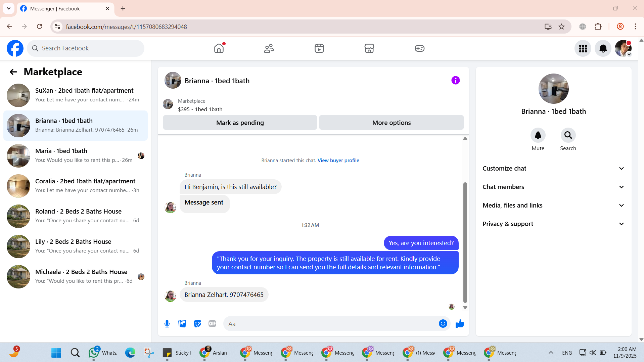Open a new browser tab
The width and height of the screenshot is (644, 362).
(x=123, y=9)
